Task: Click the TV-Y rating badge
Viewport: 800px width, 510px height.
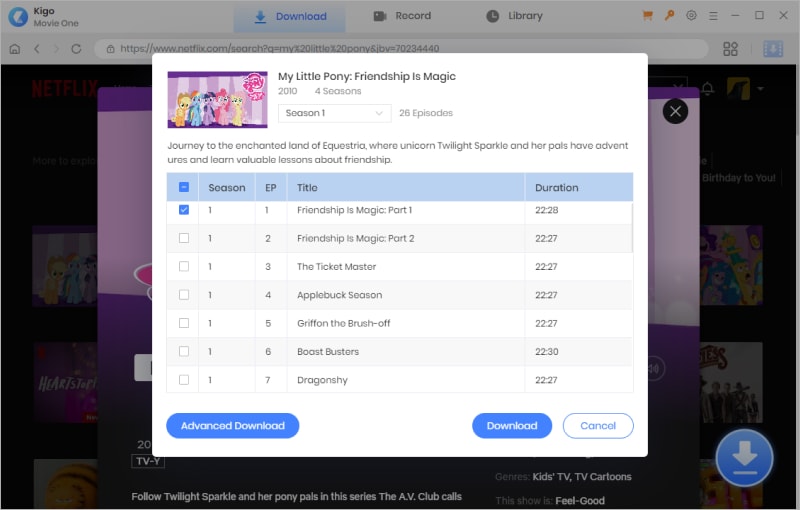Action: point(148,461)
